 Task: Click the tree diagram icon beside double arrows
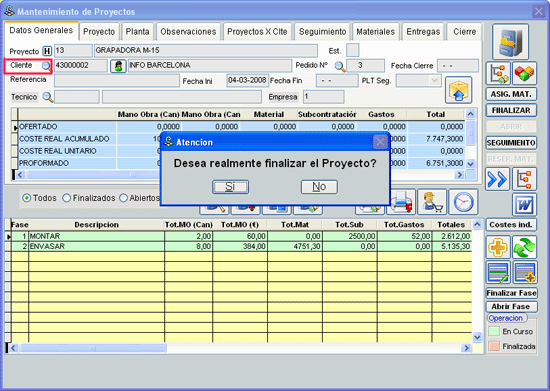[524, 179]
